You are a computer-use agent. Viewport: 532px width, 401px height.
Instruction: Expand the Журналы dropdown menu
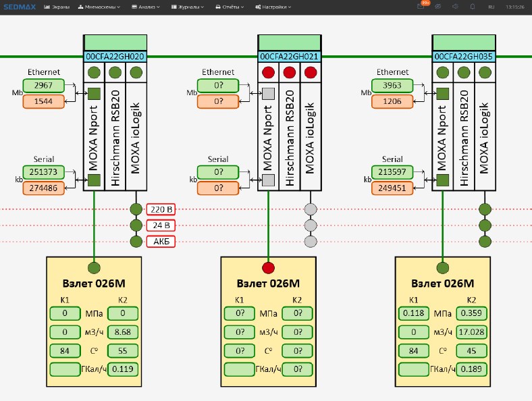[188, 7]
